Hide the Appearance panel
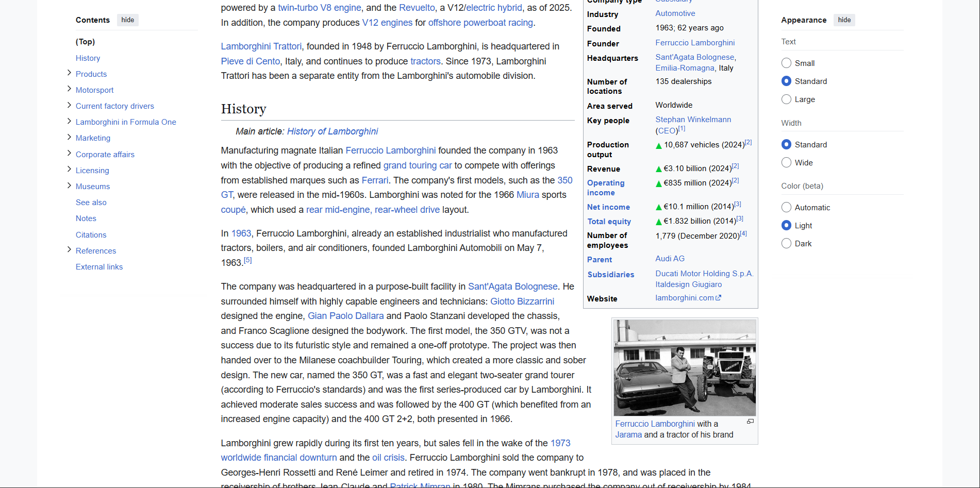Screen dimensions: 980x488 pyautogui.click(x=844, y=20)
